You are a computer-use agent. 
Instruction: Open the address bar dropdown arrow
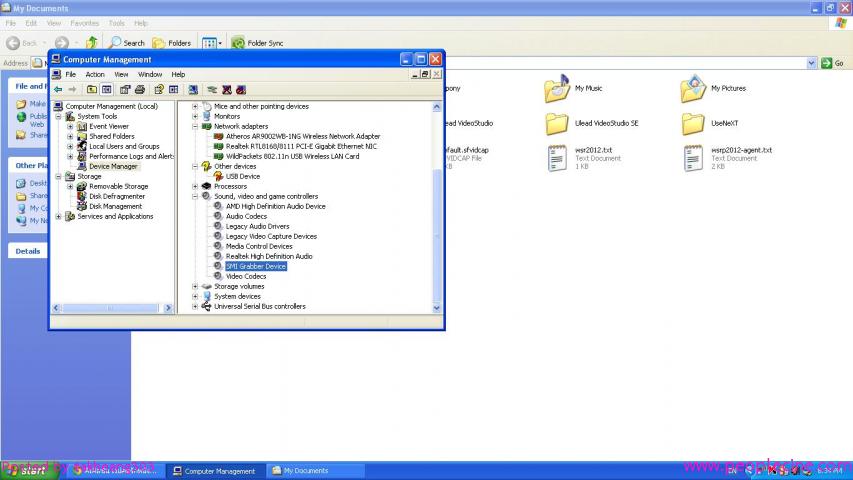[x=811, y=63]
